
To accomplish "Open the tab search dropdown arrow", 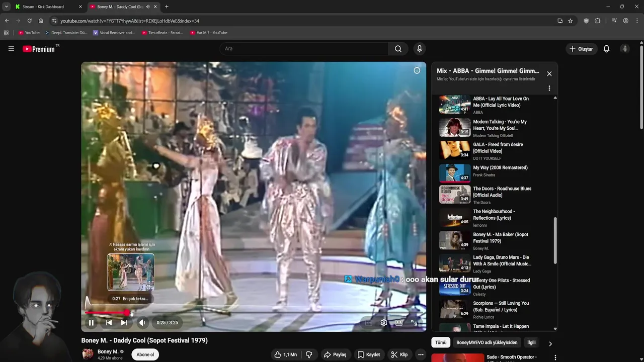I will click(6, 7).
